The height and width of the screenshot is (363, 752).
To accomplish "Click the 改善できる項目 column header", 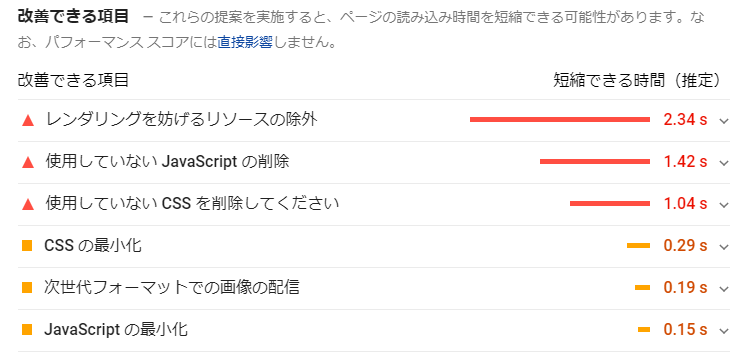I will click(x=73, y=80).
